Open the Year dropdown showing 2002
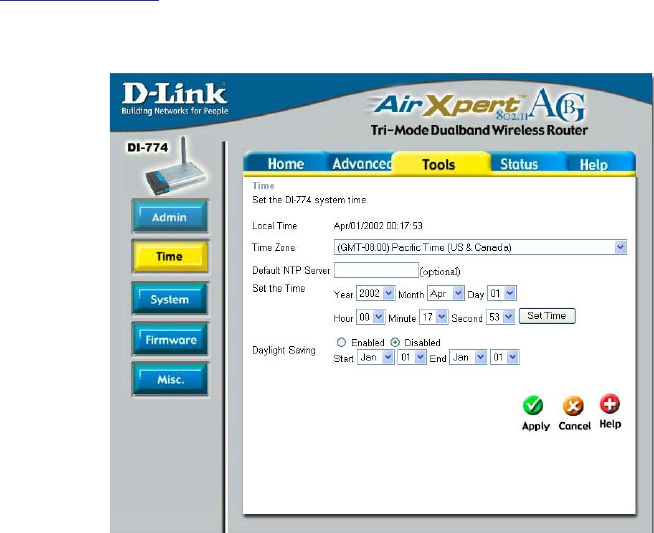Viewport: 654px width, 533px height. [x=375, y=294]
